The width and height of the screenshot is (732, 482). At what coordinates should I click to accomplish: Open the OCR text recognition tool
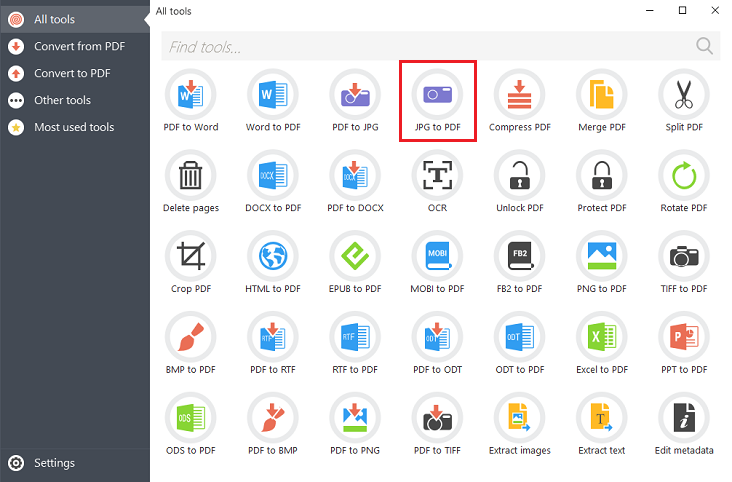(x=437, y=182)
